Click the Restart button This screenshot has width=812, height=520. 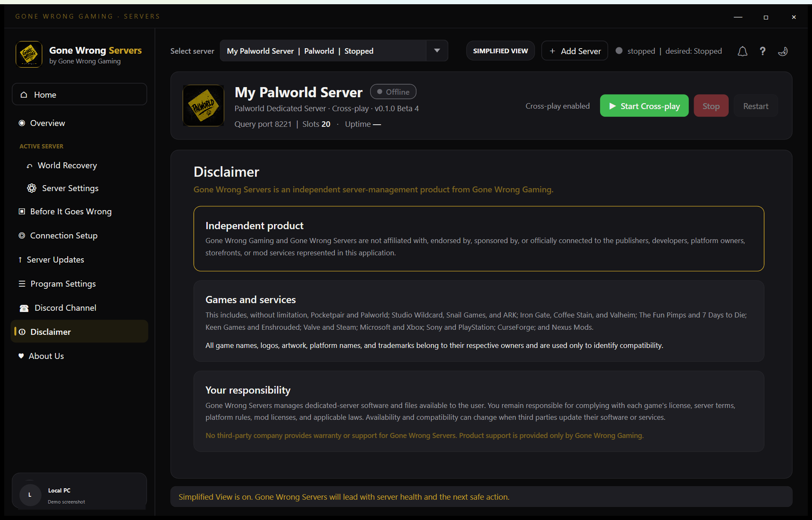(x=756, y=106)
